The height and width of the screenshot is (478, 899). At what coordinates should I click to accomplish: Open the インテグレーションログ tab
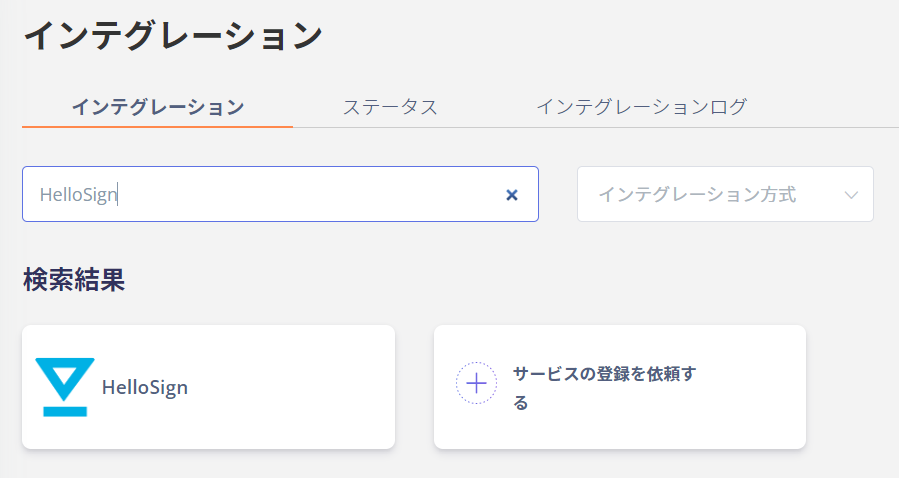click(x=642, y=107)
